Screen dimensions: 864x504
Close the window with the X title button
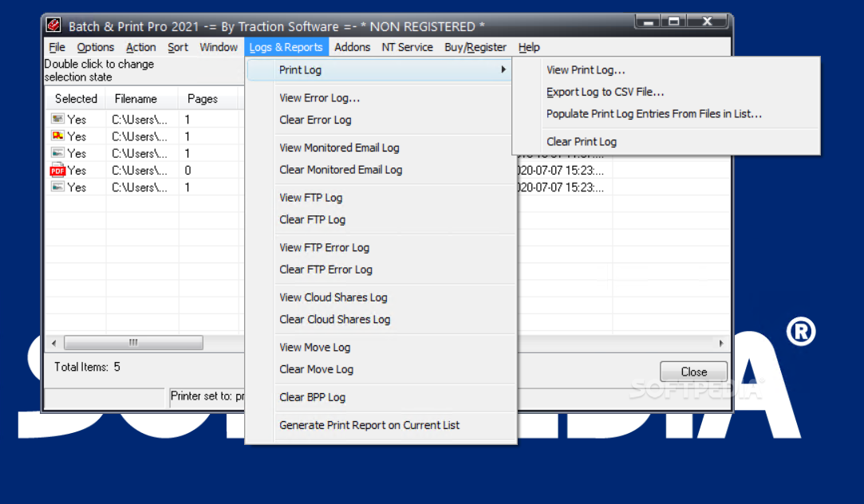tap(708, 22)
